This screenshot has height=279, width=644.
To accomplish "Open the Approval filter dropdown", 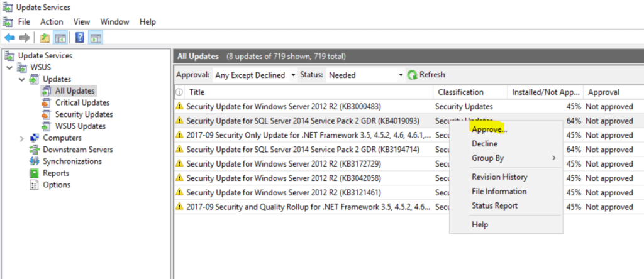I will [x=255, y=75].
